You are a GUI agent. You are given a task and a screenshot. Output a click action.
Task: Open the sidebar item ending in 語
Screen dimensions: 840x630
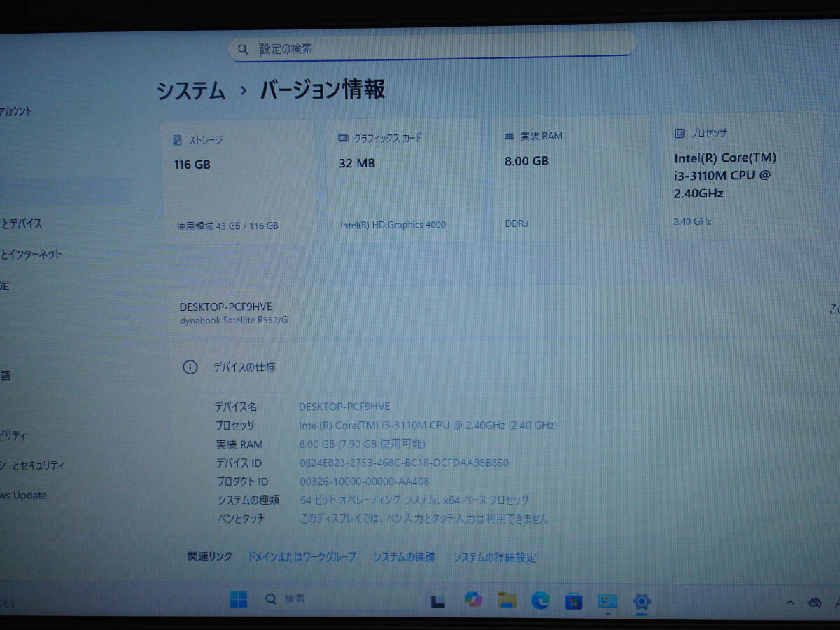pyautogui.click(x=5, y=376)
